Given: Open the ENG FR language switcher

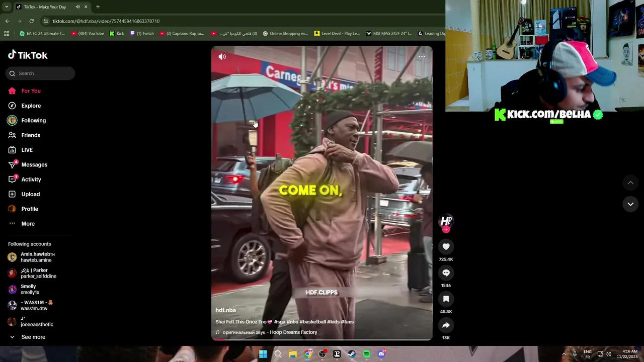Looking at the screenshot, I should point(587,354).
